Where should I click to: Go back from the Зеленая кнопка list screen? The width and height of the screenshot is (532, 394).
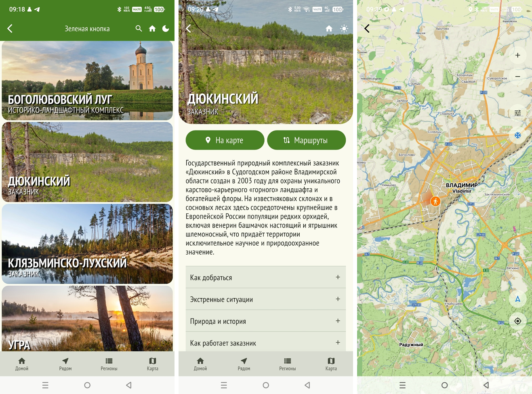click(x=10, y=28)
